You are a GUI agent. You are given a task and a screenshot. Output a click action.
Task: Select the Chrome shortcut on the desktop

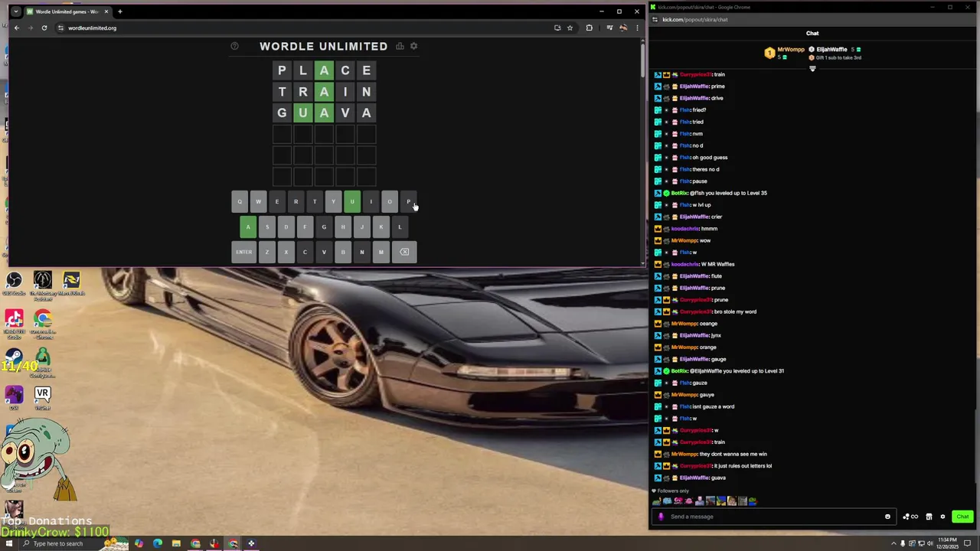[x=42, y=324]
